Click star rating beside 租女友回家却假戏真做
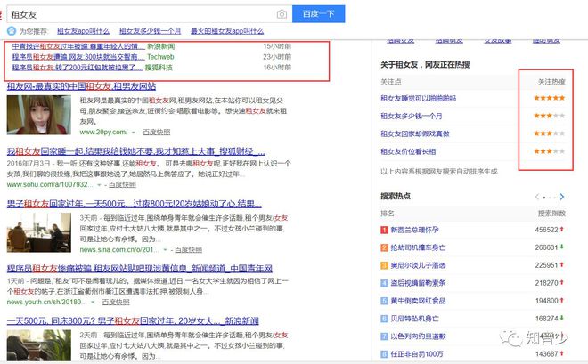This screenshot has height=364, width=588. [550, 133]
